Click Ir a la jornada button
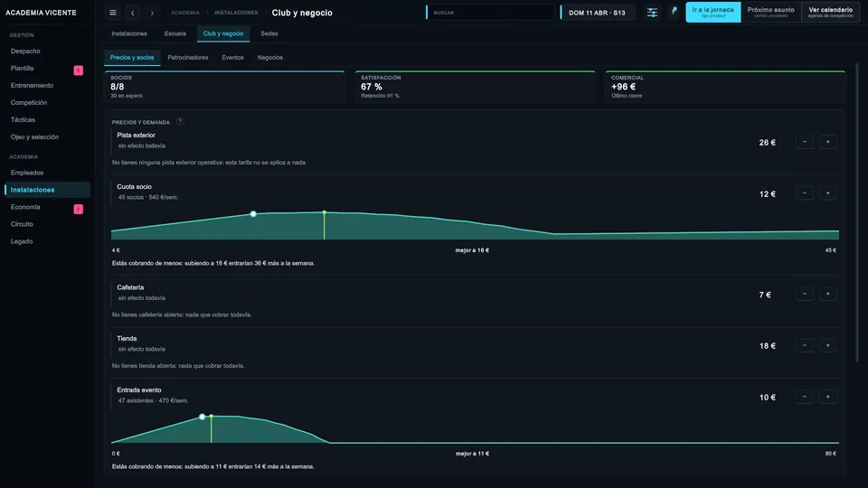Image resolution: width=868 pixels, height=488 pixels. click(712, 12)
